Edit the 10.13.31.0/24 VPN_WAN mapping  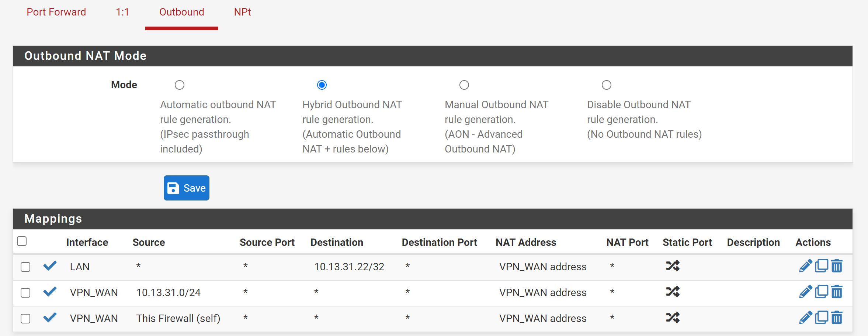pos(805,292)
